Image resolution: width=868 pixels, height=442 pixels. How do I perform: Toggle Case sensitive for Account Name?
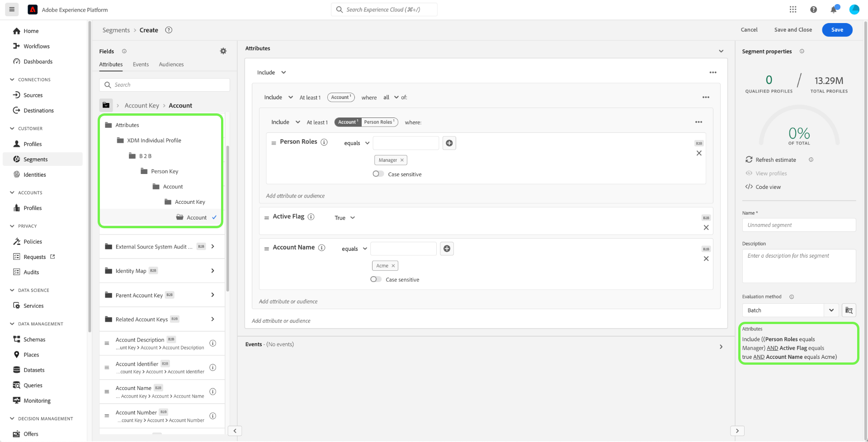pyautogui.click(x=376, y=279)
